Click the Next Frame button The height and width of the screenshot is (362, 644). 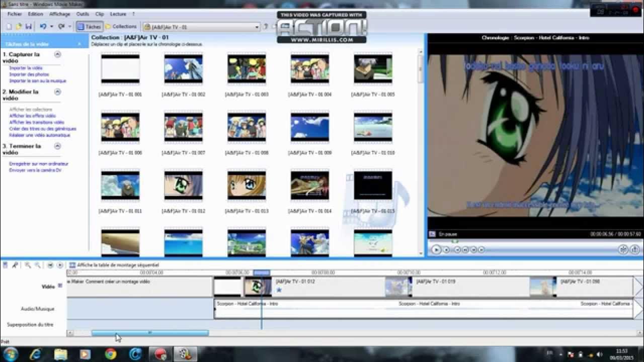(473, 249)
